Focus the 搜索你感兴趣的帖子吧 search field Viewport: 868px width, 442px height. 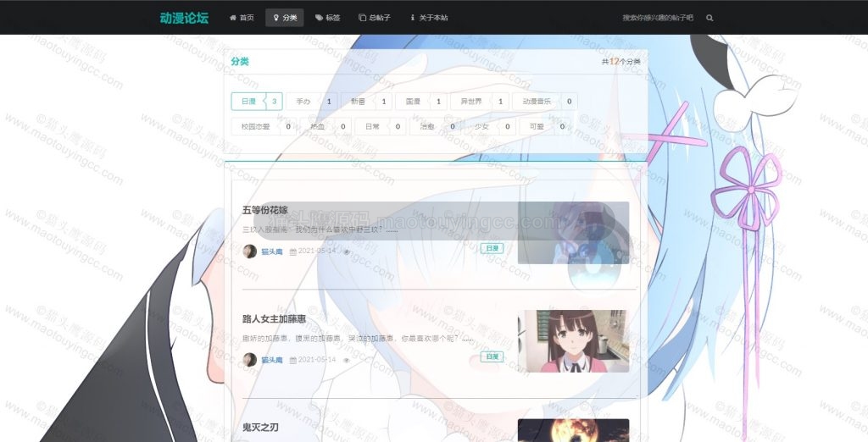click(658, 18)
